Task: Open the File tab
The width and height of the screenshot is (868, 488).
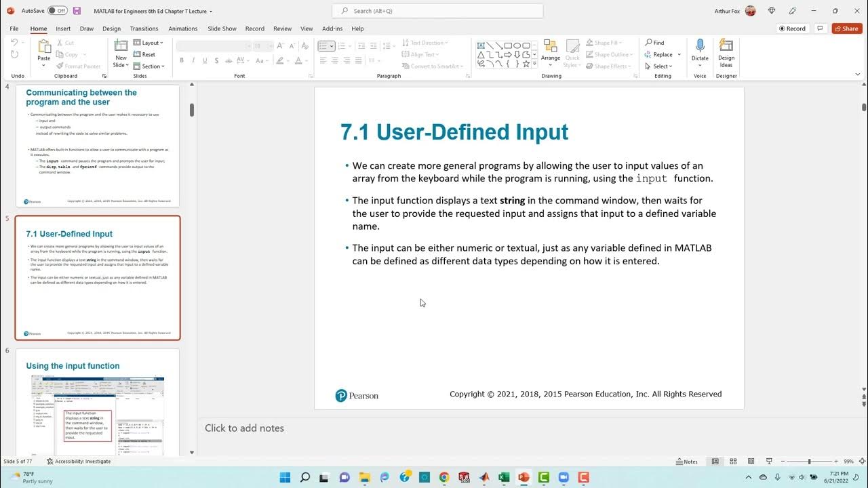Action: (14, 28)
